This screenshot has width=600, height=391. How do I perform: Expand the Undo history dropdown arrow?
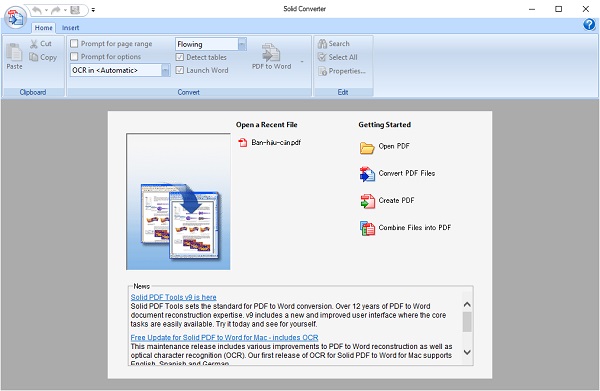[46, 10]
